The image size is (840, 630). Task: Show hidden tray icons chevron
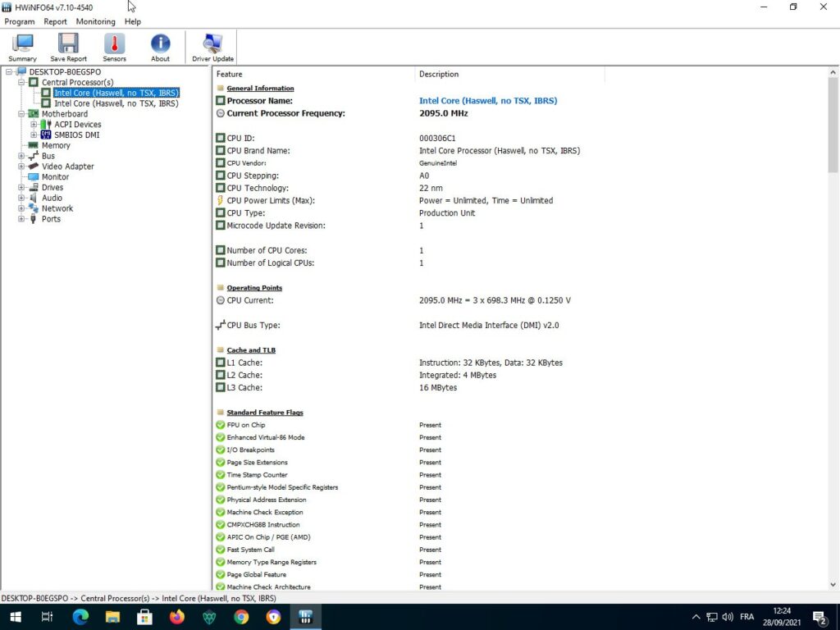pyautogui.click(x=696, y=617)
